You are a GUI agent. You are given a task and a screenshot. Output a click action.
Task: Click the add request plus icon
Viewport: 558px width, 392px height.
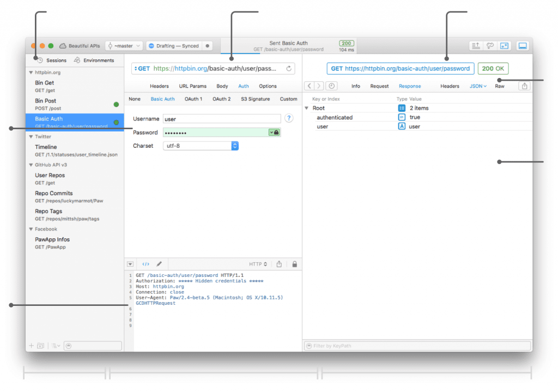point(31,345)
